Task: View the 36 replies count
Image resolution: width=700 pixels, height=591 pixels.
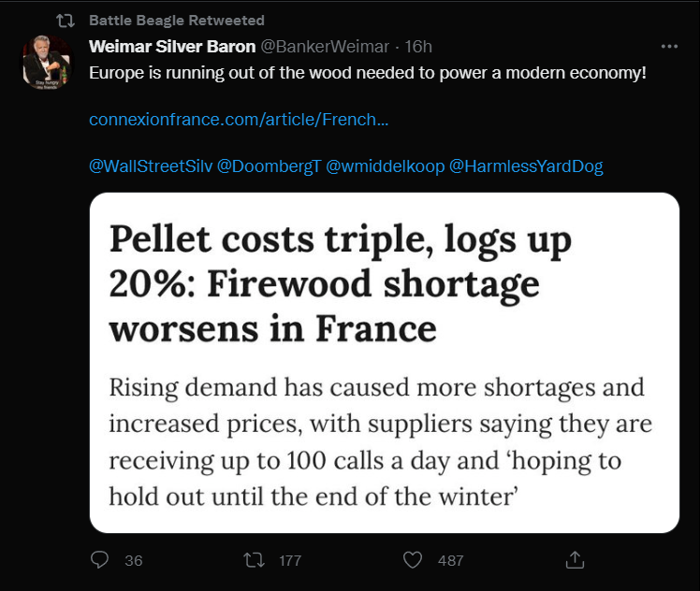Action: pos(134,561)
